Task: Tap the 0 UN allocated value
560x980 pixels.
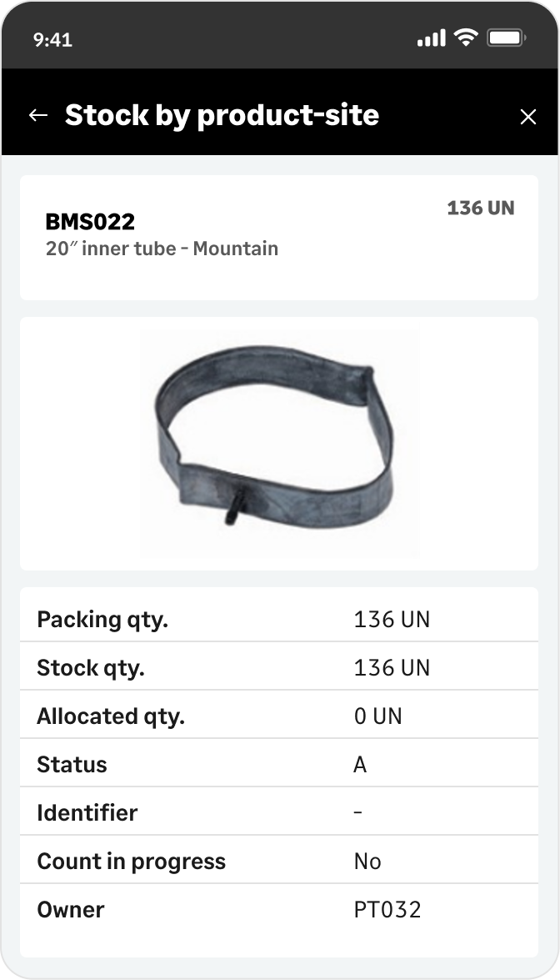Action: point(377,716)
